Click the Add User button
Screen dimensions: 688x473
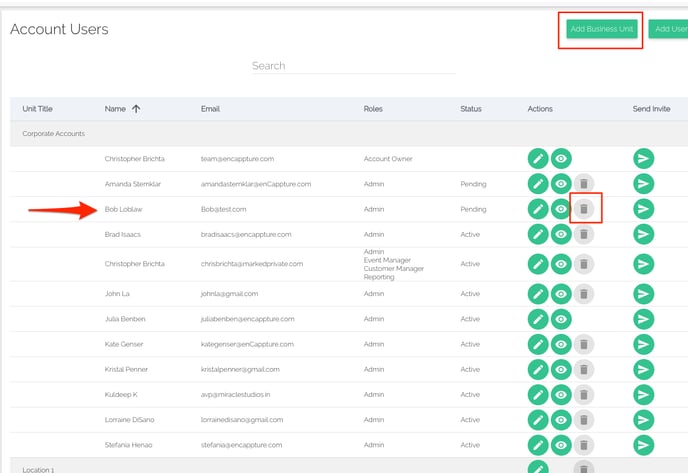668,29
